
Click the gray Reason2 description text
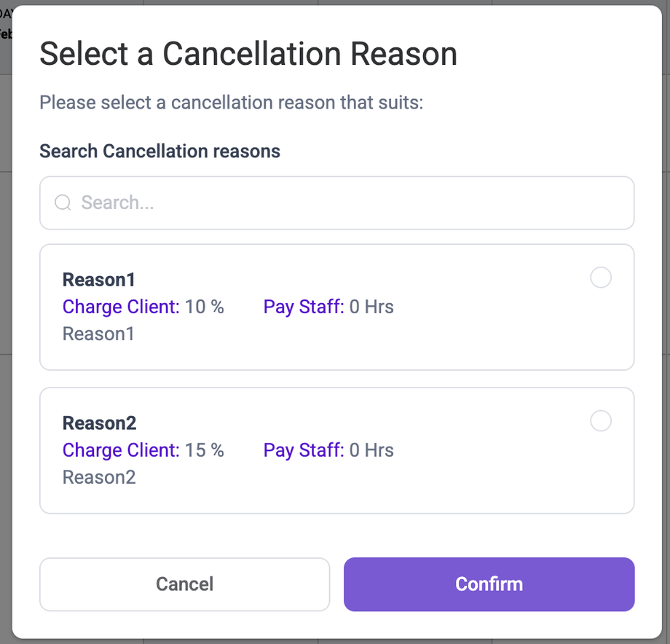99,477
